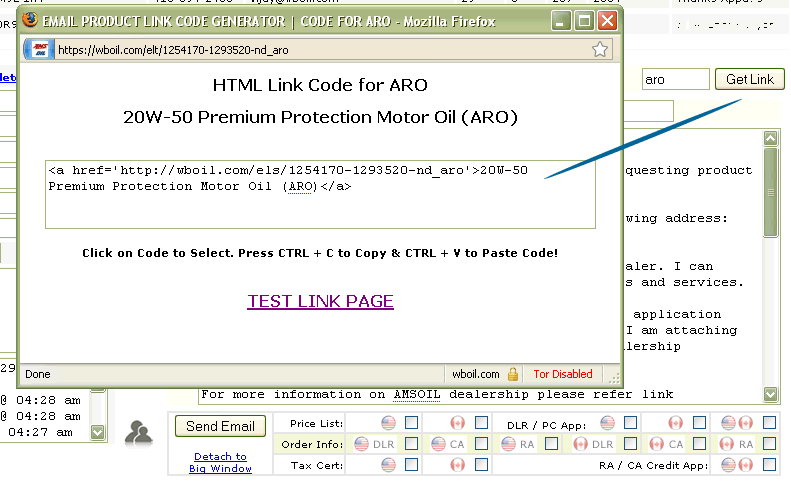Viewport: 791px width, 486px height.
Task: Click the Done status text
Action: (38, 374)
